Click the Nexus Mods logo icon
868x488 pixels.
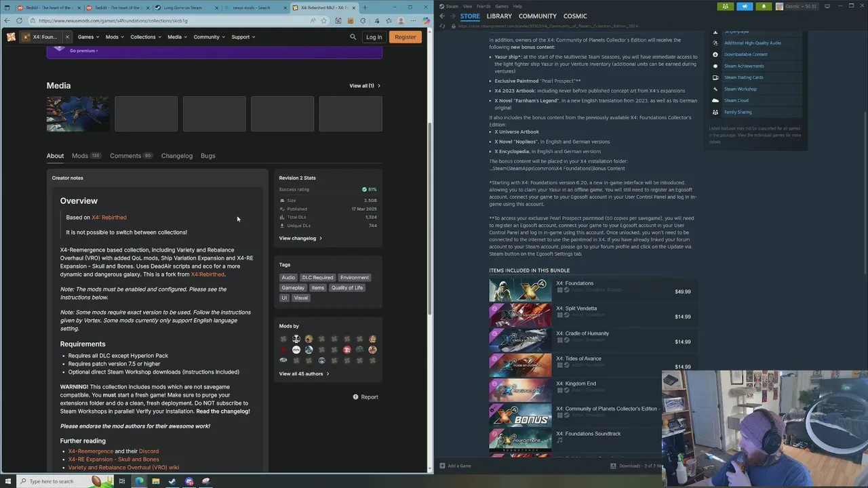[11, 37]
